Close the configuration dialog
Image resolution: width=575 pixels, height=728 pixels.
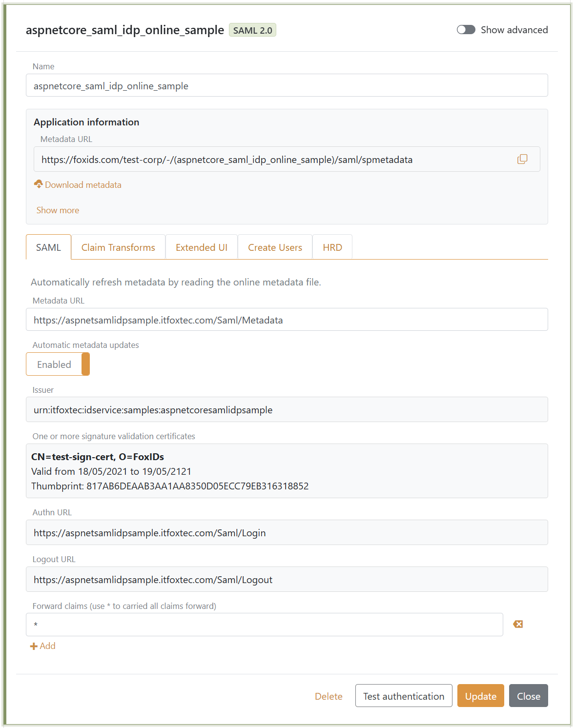pos(529,696)
